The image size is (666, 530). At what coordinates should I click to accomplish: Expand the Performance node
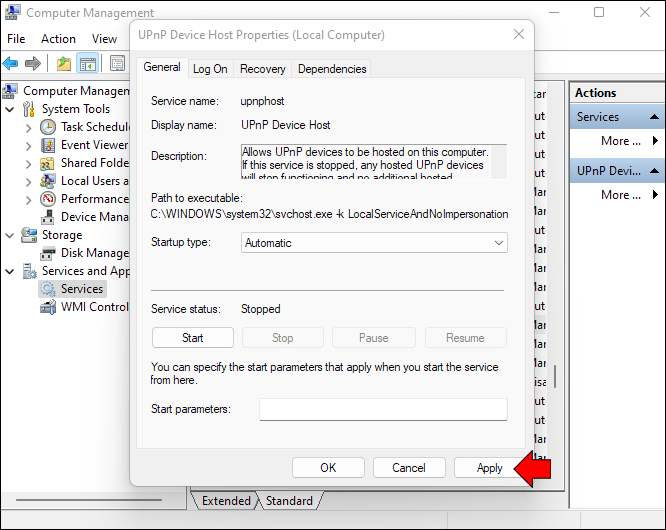click(x=28, y=200)
